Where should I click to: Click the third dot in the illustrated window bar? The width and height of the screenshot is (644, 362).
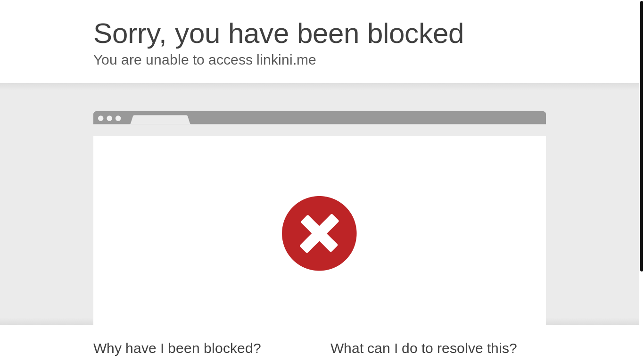pos(118,118)
